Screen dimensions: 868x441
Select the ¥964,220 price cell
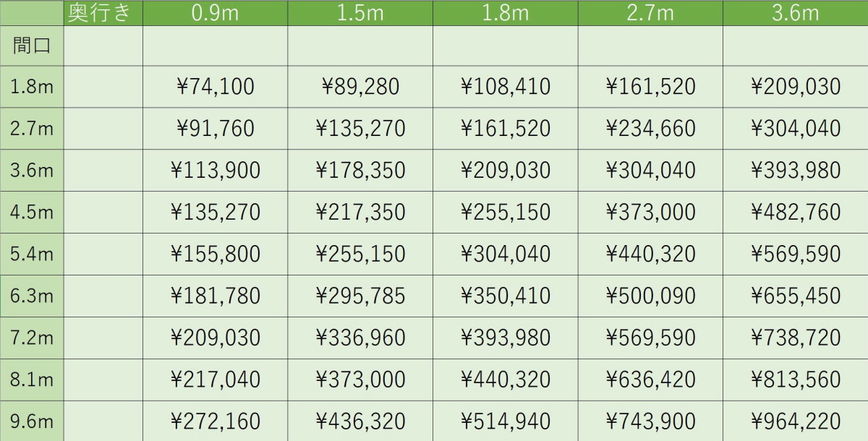pyautogui.click(x=796, y=421)
